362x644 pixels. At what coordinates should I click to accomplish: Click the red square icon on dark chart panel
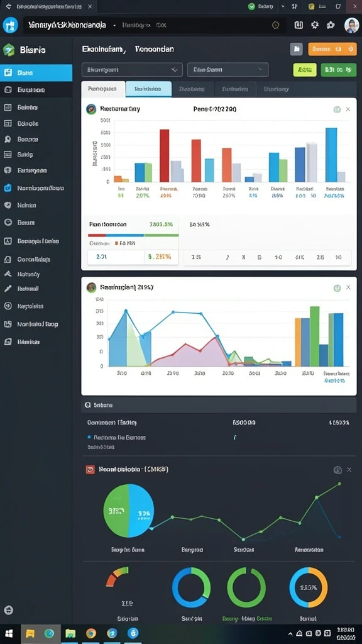tap(90, 469)
